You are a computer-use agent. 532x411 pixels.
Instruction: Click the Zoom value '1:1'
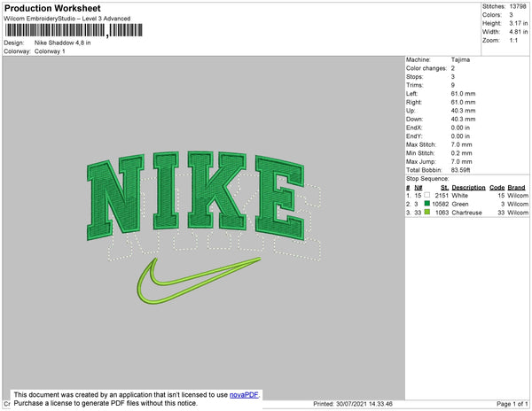[x=513, y=41]
